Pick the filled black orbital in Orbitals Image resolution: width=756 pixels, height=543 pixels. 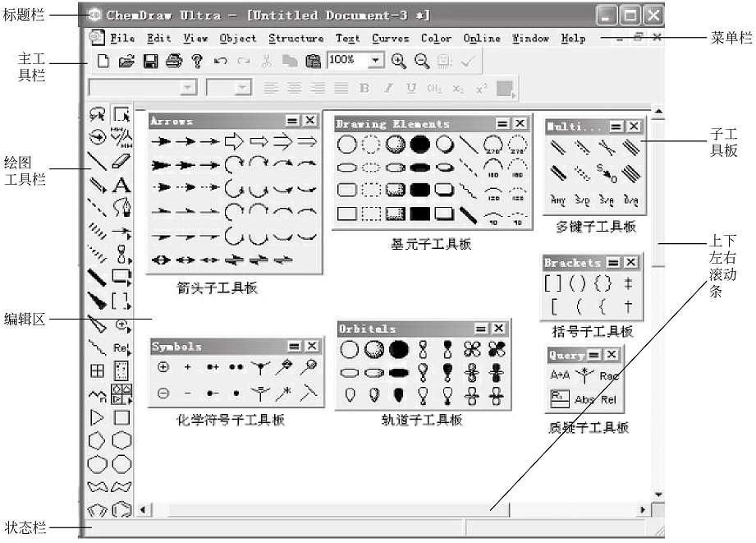pos(399,349)
